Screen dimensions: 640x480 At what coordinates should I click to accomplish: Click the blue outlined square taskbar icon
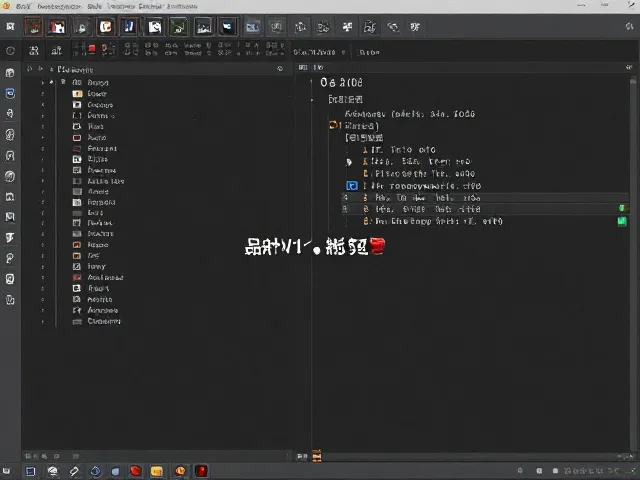coord(31,471)
